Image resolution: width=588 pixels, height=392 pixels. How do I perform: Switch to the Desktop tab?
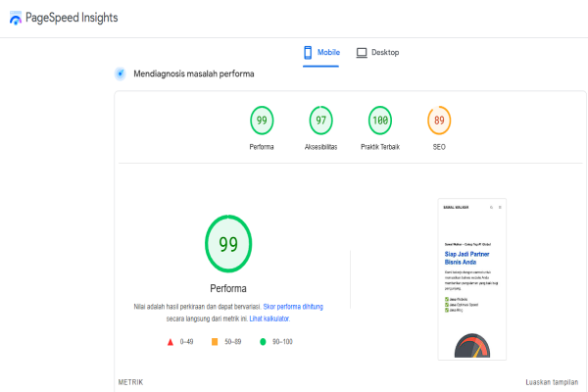click(377, 53)
